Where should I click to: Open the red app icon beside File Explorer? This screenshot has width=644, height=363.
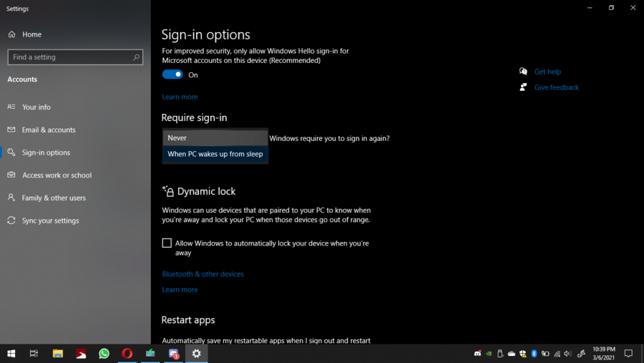point(81,354)
